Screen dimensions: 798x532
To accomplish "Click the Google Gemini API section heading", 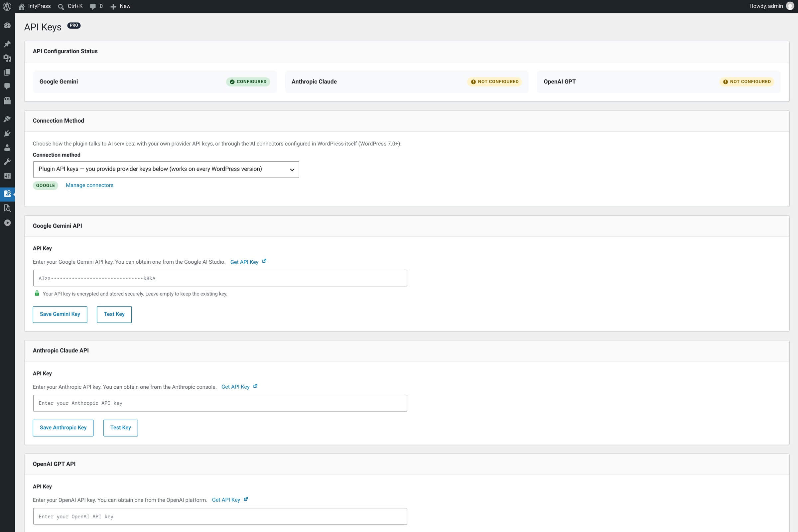I will tap(57, 226).
